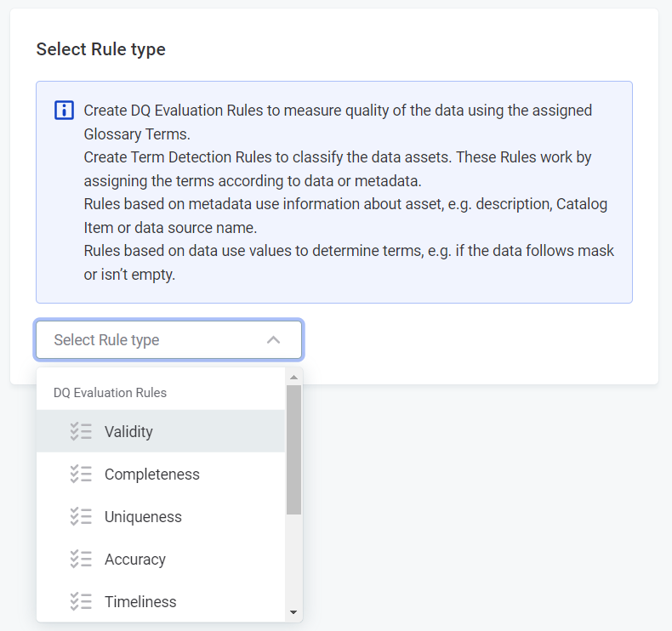Click the checklist icon beside Accuracy

click(x=81, y=559)
